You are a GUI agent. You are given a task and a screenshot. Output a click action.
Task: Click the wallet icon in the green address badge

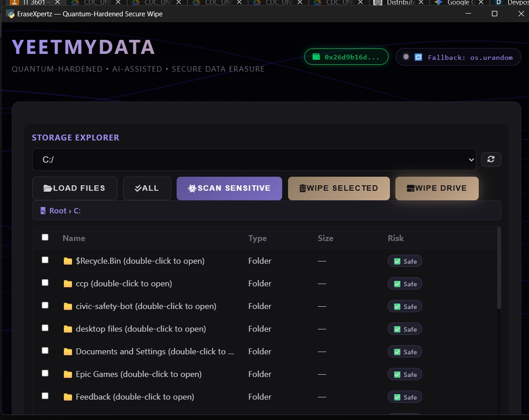(x=316, y=57)
